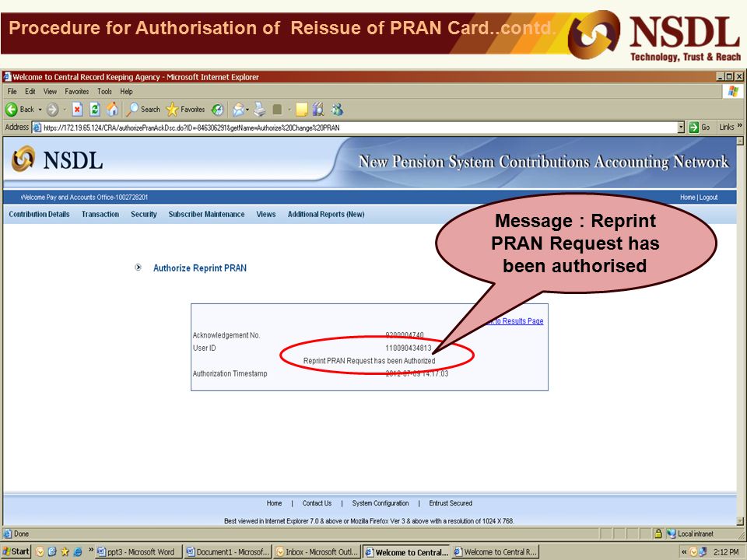Go to browser Home page icon
The image size is (747, 560).
coord(112,110)
